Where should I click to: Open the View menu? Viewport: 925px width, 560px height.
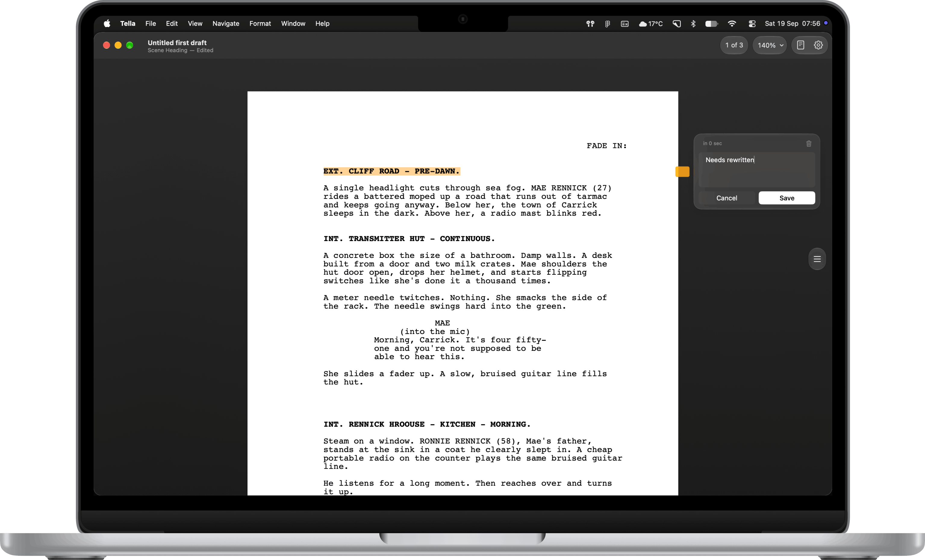[195, 24]
